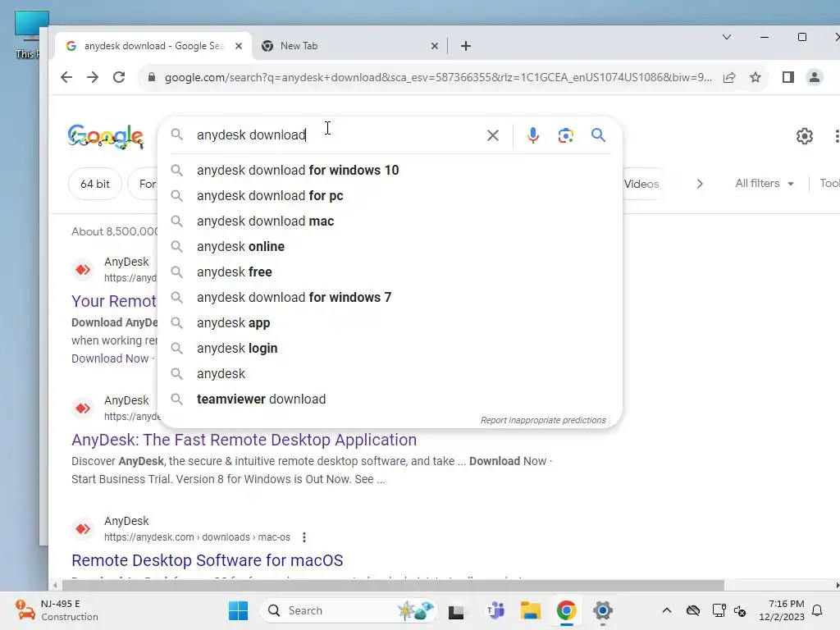This screenshot has width=840, height=630.
Task: Choose suggestion teamviewer download
Action: pos(390,399)
